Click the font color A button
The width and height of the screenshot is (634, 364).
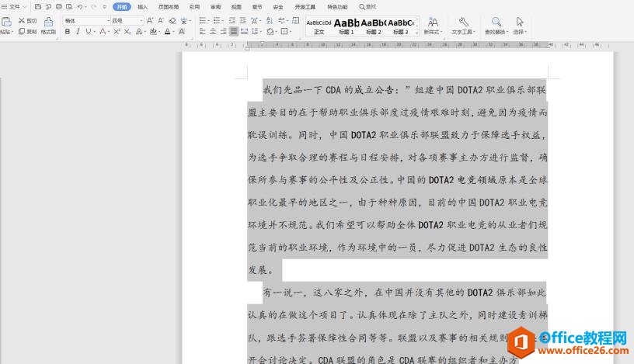tap(167, 32)
